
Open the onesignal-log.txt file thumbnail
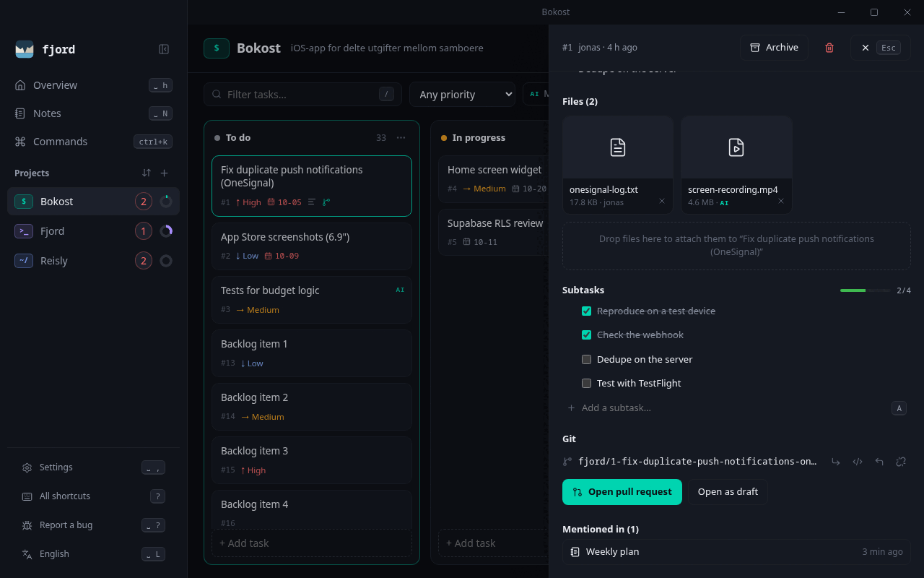tap(618, 147)
